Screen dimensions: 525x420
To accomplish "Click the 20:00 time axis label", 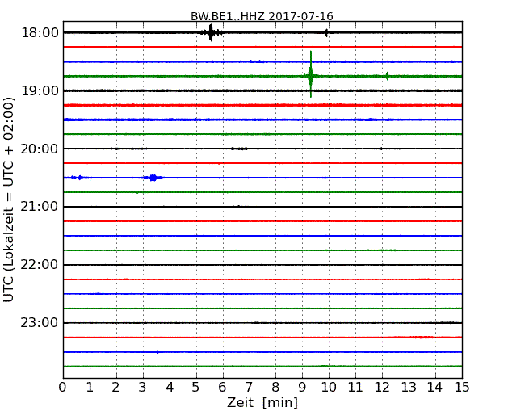I will [x=40, y=149].
